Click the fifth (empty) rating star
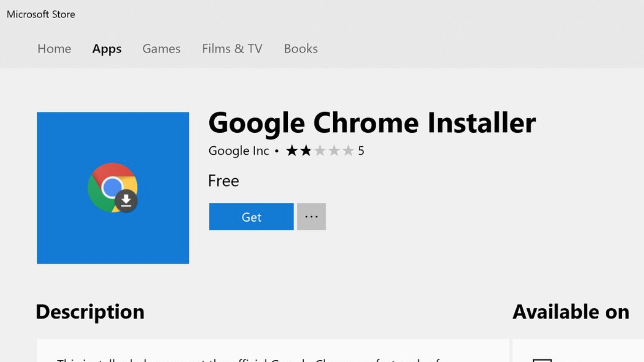 pos(348,151)
